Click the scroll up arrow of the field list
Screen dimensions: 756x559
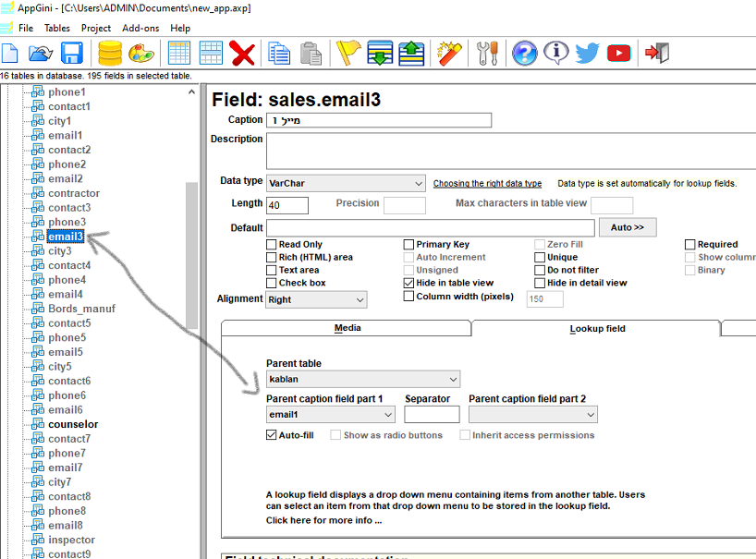tap(191, 91)
